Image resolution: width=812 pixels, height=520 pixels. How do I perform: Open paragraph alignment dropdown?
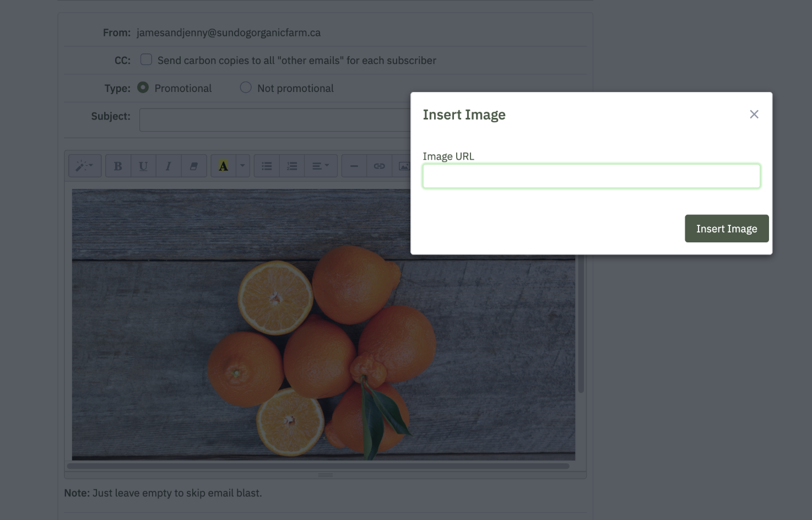[x=321, y=166]
